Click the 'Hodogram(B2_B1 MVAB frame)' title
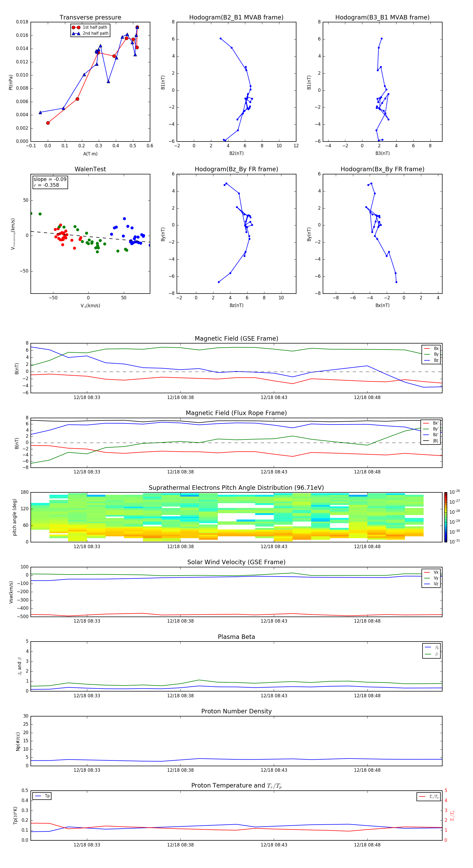The height and width of the screenshot is (868, 473). click(236, 17)
